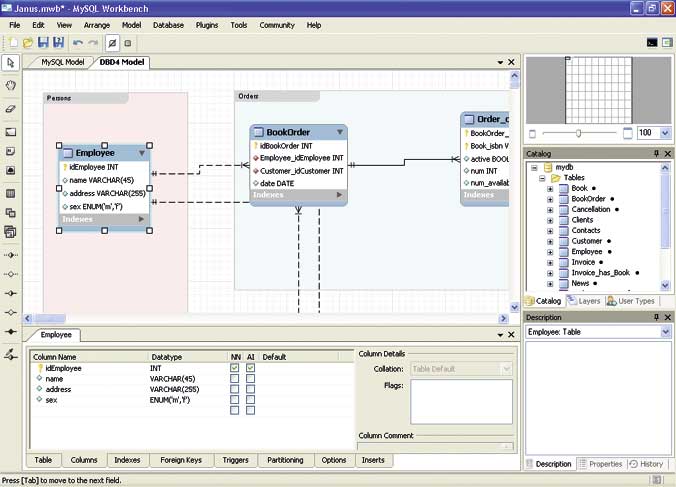Open the Arrange menu
676x487 pixels.
(97, 25)
